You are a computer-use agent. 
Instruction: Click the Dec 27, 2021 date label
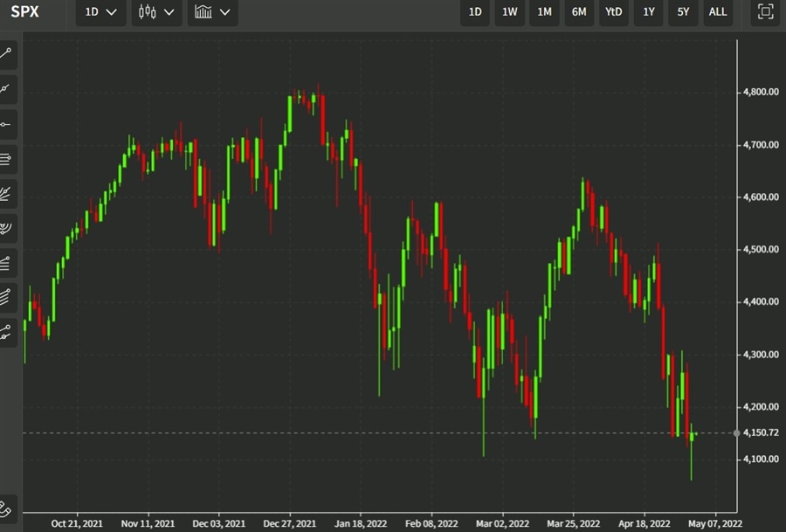click(x=290, y=523)
